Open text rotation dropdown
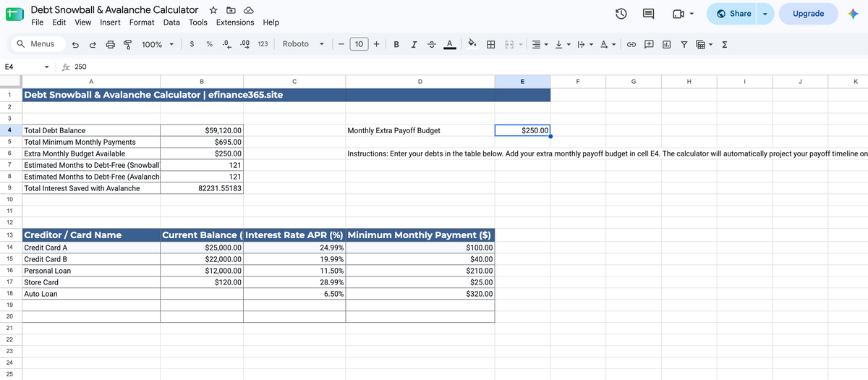The image size is (868, 380). [607, 44]
